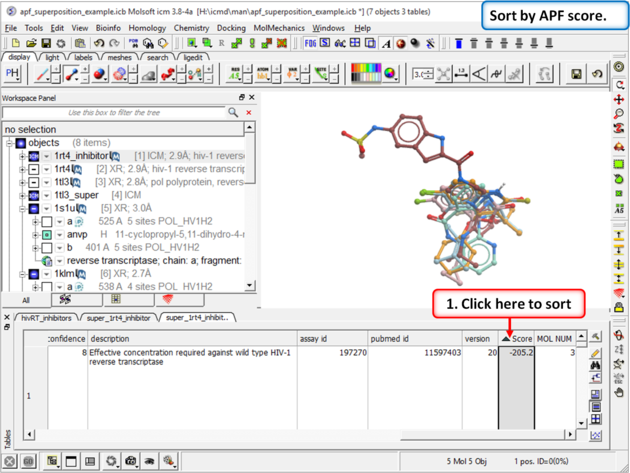Expand the 1rt4_inhibitor tree node
Viewport: 630px width, 473px height.
coord(22,156)
